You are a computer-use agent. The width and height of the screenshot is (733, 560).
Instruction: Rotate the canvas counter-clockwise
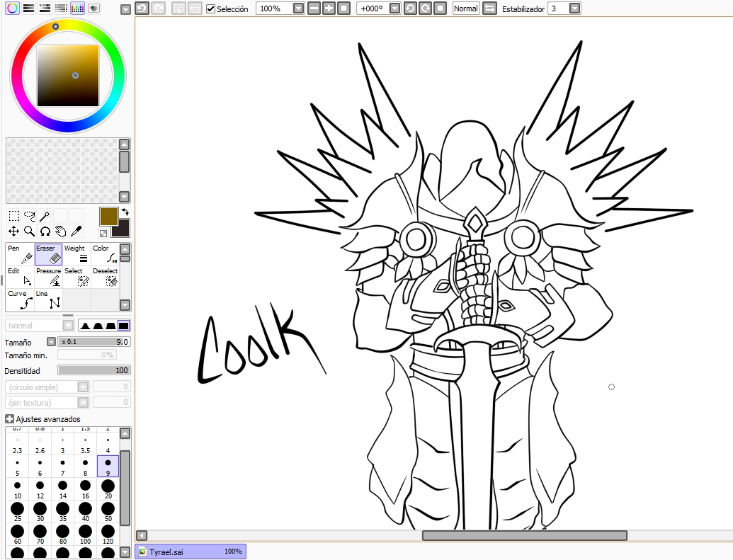(x=411, y=8)
